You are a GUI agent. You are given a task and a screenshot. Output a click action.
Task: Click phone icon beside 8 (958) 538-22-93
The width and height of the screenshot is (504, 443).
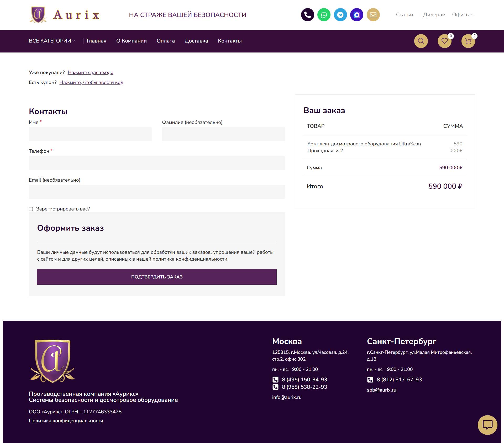tap(275, 387)
